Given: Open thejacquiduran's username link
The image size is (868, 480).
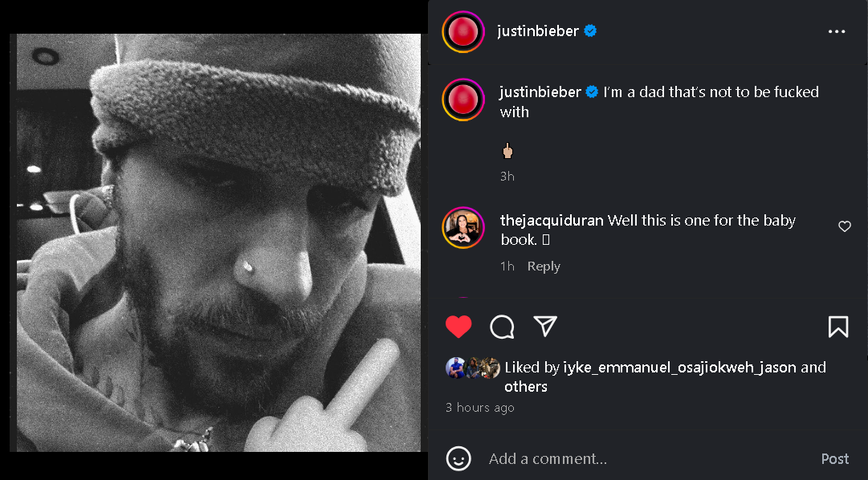Looking at the screenshot, I should tap(551, 221).
